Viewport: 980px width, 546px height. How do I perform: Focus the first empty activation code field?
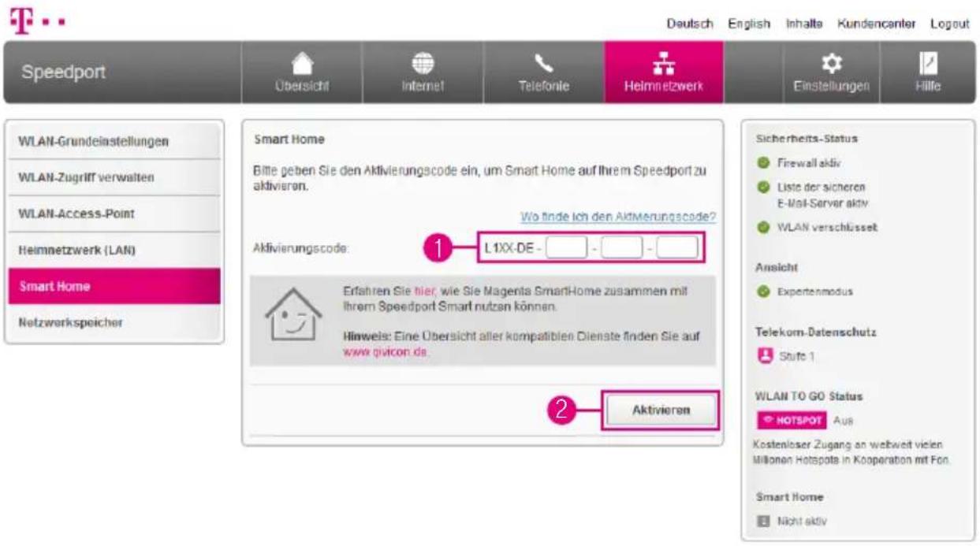click(x=568, y=249)
